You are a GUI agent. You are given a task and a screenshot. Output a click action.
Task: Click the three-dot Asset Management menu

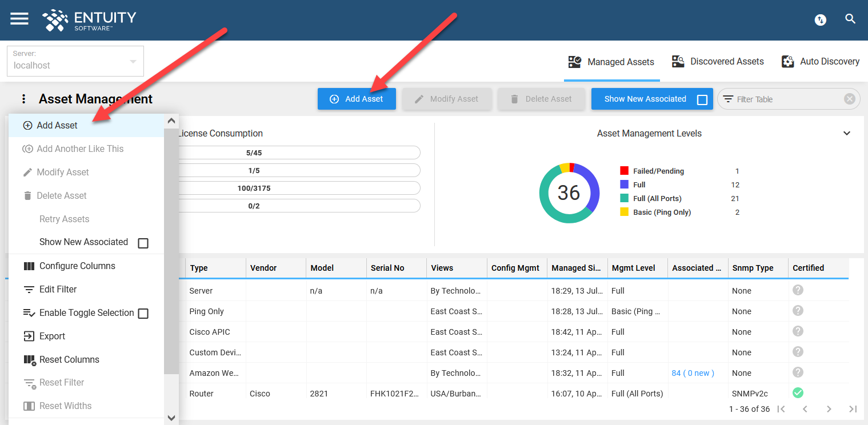tap(23, 99)
